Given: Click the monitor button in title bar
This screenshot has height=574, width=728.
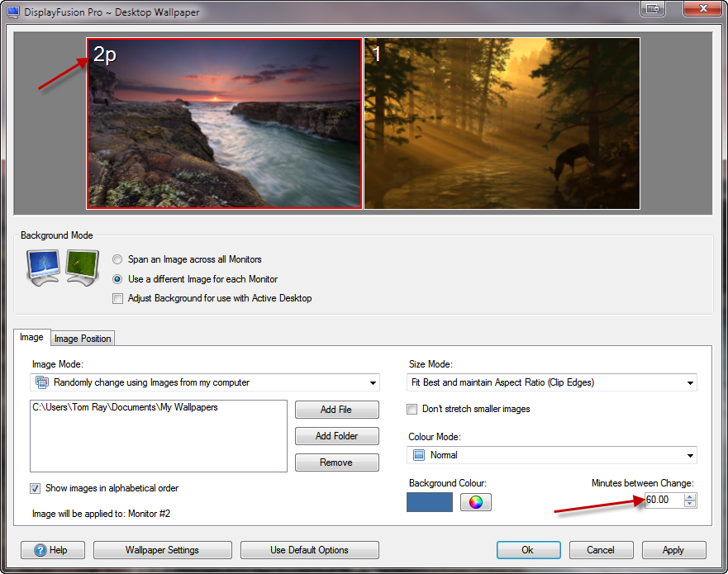Looking at the screenshot, I should [652, 8].
